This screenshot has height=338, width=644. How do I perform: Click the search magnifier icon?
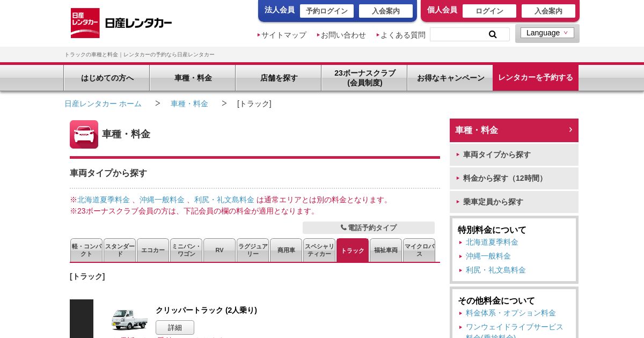point(492,34)
